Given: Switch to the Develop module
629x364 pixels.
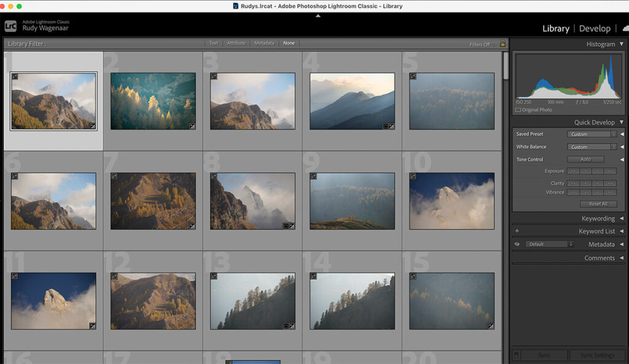Looking at the screenshot, I should click(595, 28).
